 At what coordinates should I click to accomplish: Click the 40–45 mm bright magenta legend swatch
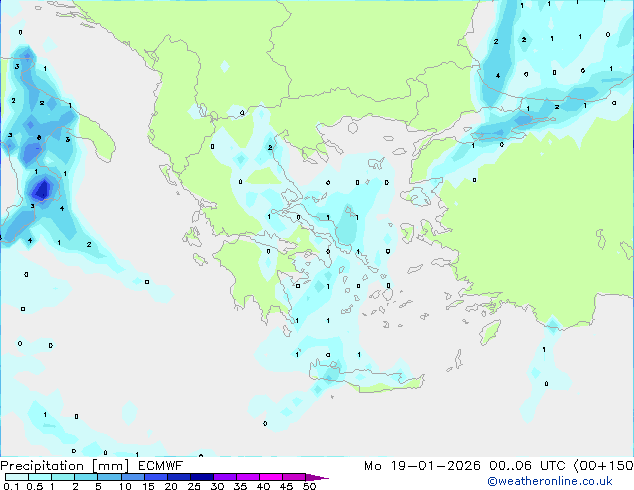coord(271,477)
